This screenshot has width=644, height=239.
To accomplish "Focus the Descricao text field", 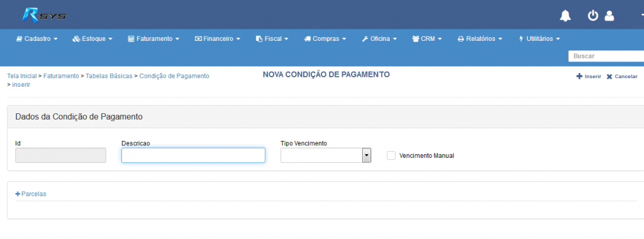I will (x=193, y=155).
